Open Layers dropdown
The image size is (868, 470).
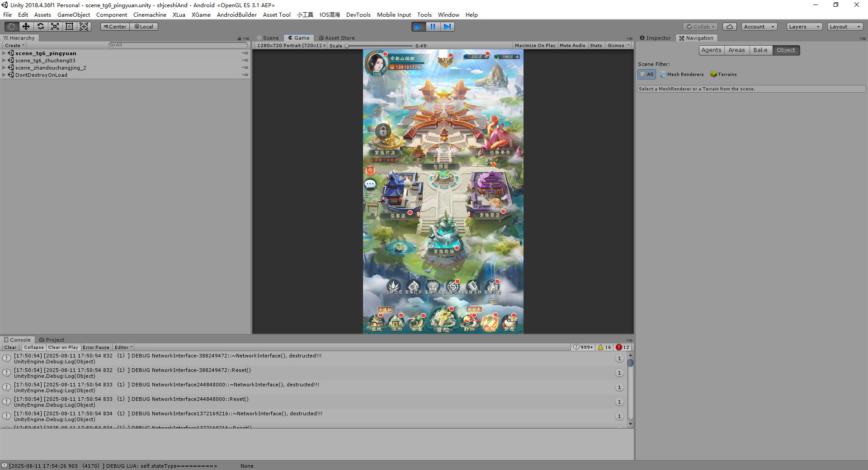point(804,27)
